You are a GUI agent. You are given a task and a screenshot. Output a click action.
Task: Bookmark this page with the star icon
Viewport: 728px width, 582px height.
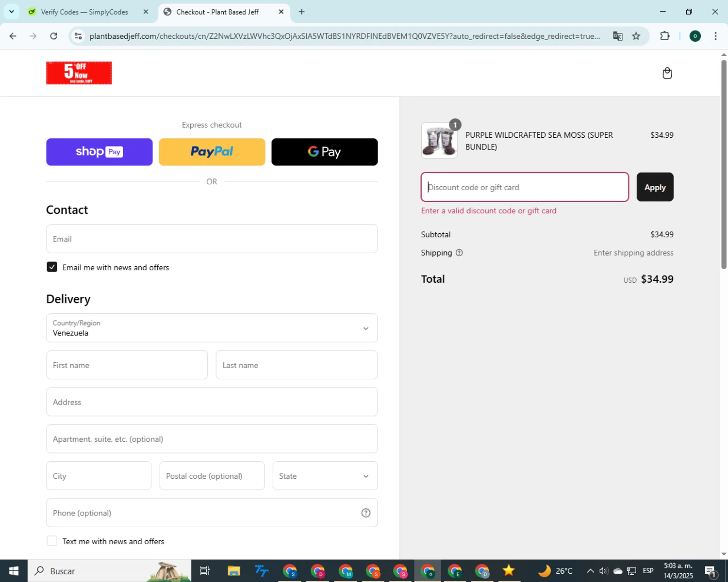click(636, 36)
